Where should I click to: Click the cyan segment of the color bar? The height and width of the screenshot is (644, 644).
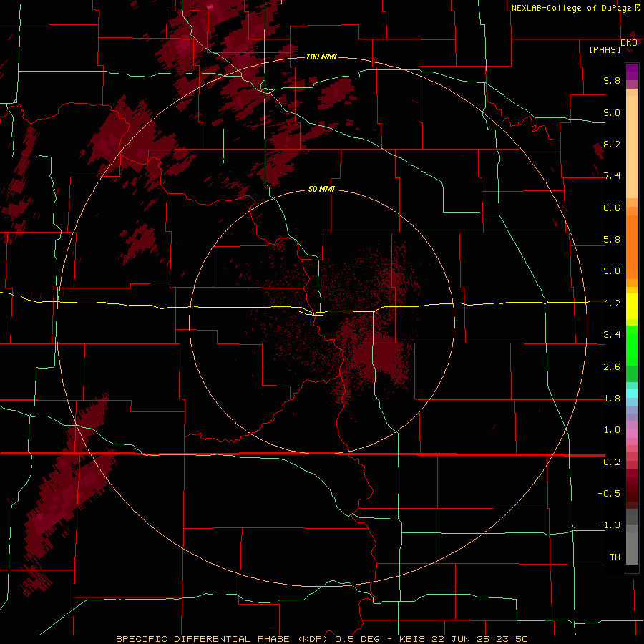point(632,394)
